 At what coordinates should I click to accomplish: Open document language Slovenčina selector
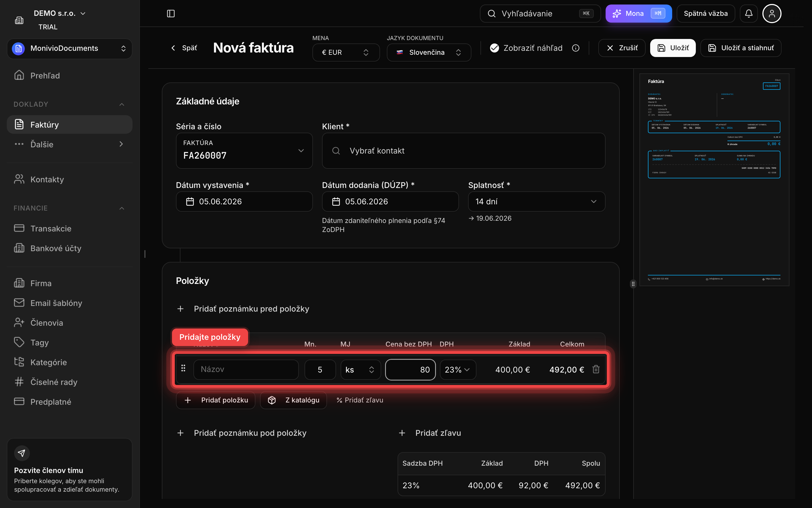429,52
